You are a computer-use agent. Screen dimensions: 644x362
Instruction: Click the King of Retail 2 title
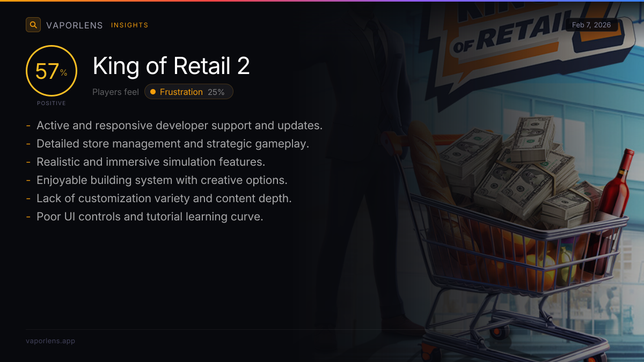point(171,66)
